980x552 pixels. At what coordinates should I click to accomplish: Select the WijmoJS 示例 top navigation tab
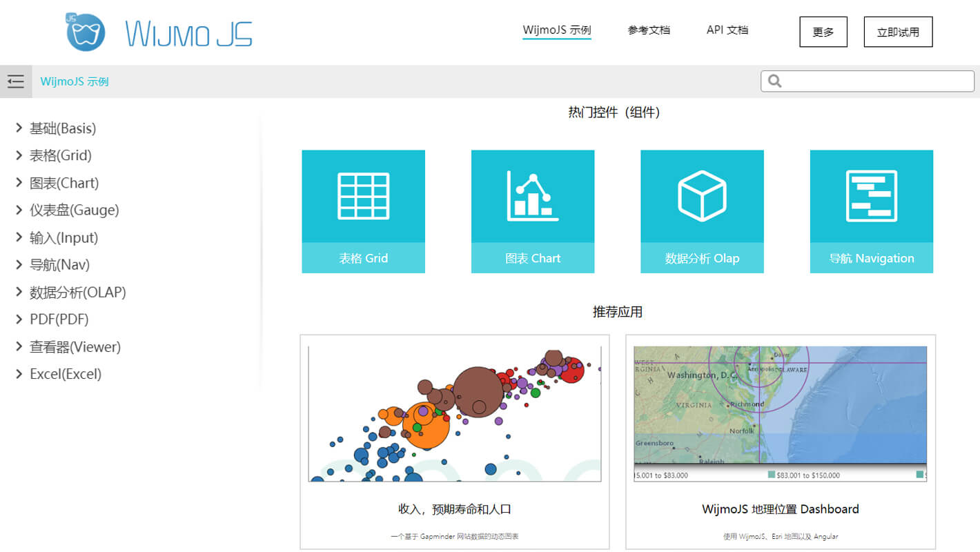tap(556, 30)
